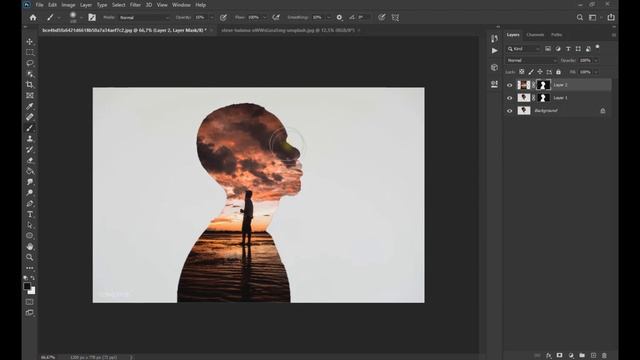This screenshot has width=640, height=360.
Task: Open the brush preset picker arrow
Action: pyautogui.click(x=81, y=18)
